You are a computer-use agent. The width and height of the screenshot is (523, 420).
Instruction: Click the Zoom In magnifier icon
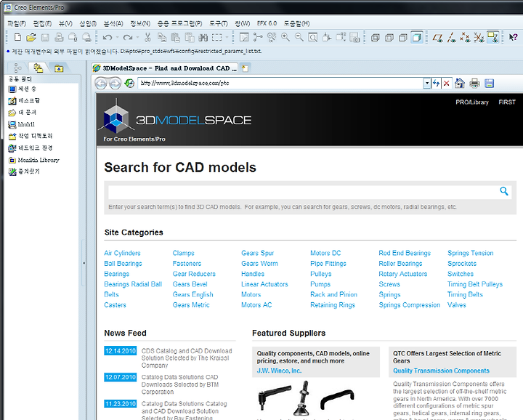pyautogui.click(x=285, y=37)
